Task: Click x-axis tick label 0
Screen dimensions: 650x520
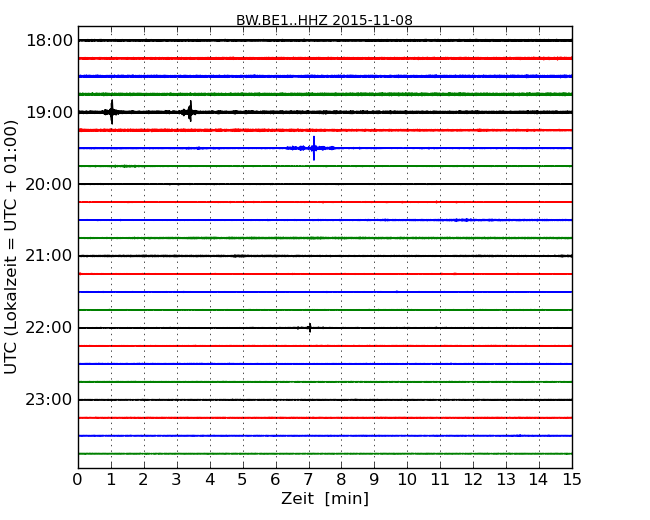Action: pyautogui.click(x=78, y=479)
